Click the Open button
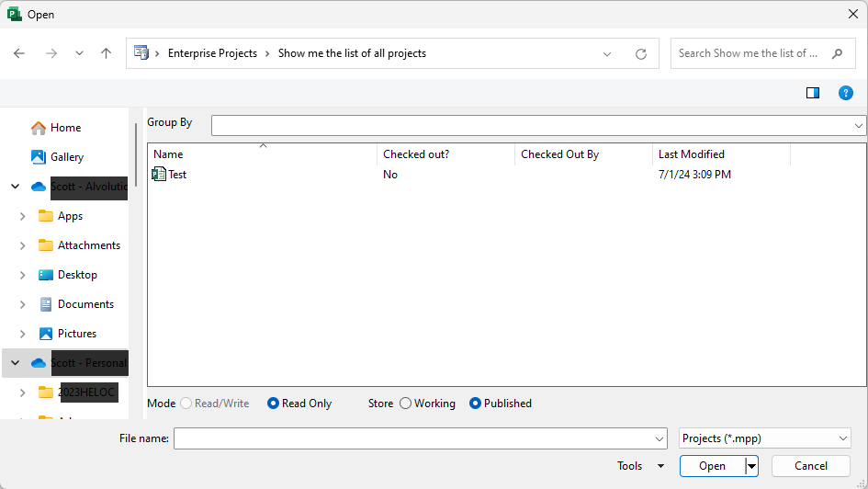This screenshot has width=868, height=489. coord(713,466)
